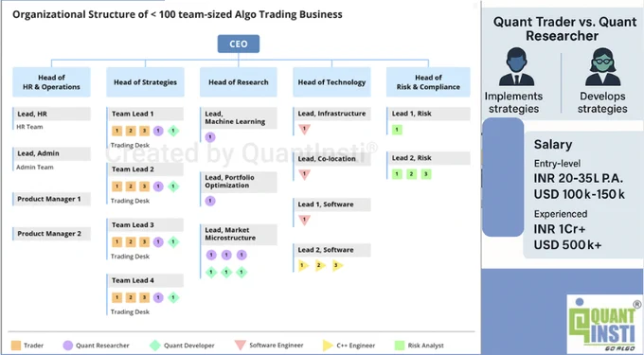The height and width of the screenshot is (355, 644).
Task: Click researcher circle under Lead, Portfolio Optimization
Action: click(x=210, y=201)
